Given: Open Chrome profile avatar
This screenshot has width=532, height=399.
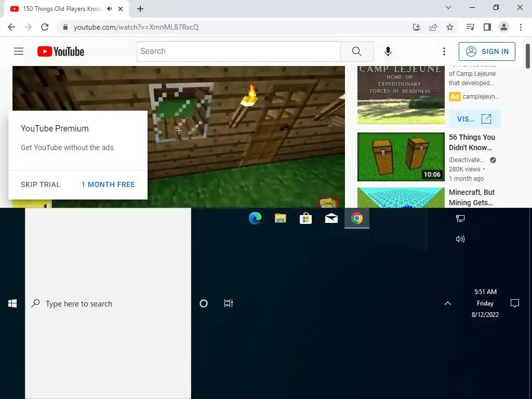Looking at the screenshot, I should [504, 27].
